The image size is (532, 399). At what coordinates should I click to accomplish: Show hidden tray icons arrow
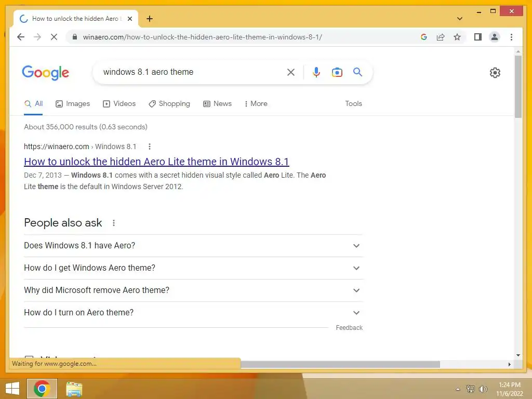pos(458,389)
